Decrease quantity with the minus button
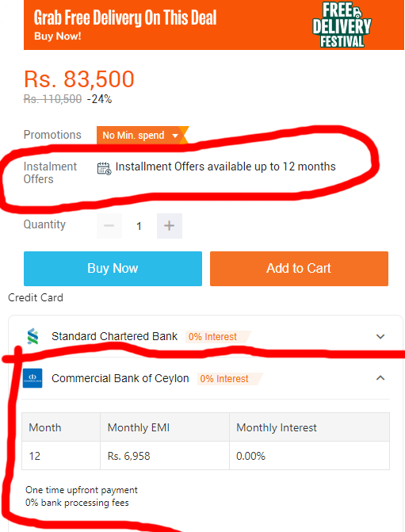The height and width of the screenshot is (532, 405). click(109, 226)
